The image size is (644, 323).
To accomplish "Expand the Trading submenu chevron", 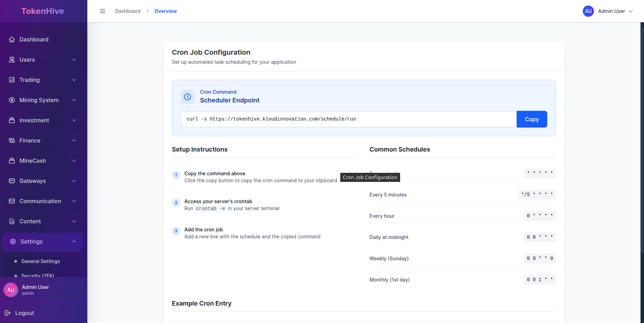I will (x=74, y=80).
